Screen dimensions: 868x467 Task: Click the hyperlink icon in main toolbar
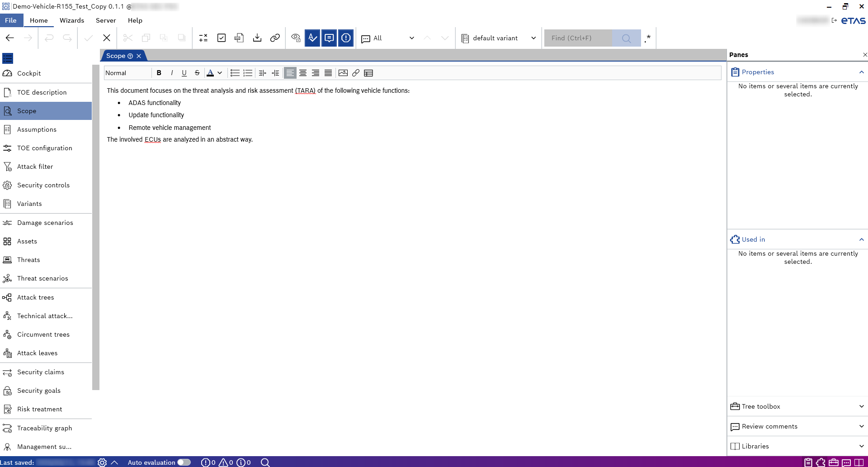tap(275, 38)
